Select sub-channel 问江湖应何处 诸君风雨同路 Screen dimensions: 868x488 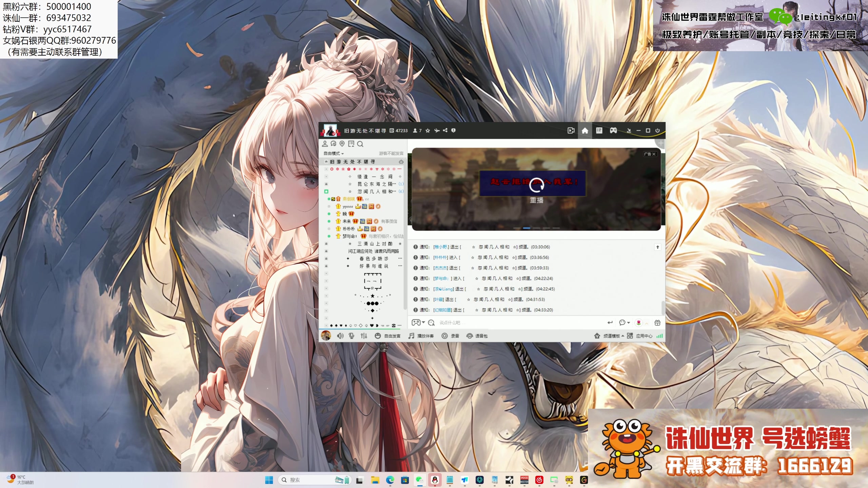click(373, 251)
